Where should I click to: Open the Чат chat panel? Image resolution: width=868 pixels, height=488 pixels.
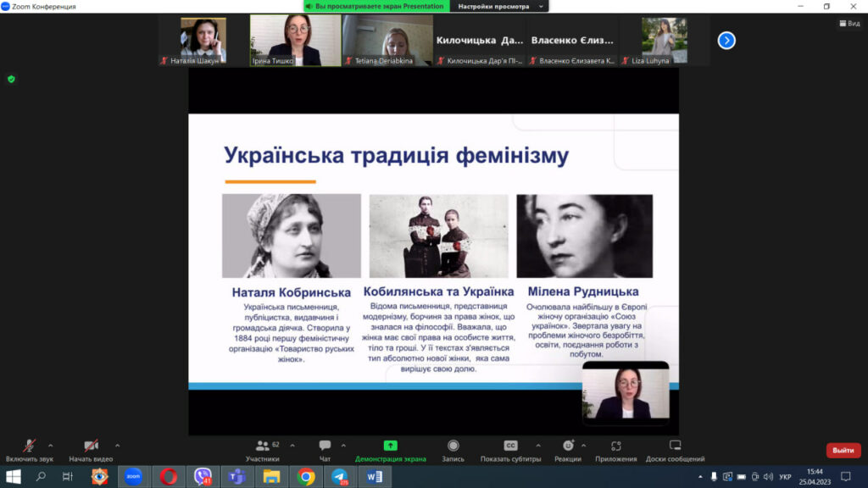[x=325, y=446]
